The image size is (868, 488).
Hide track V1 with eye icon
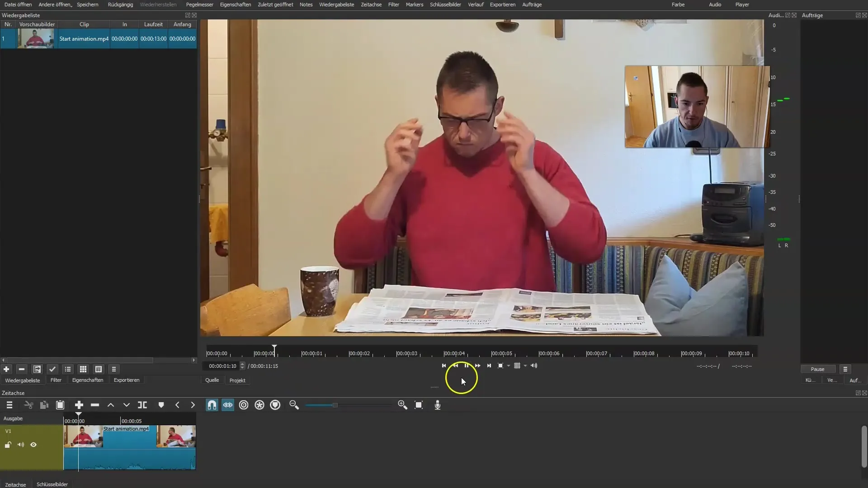(x=33, y=445)
